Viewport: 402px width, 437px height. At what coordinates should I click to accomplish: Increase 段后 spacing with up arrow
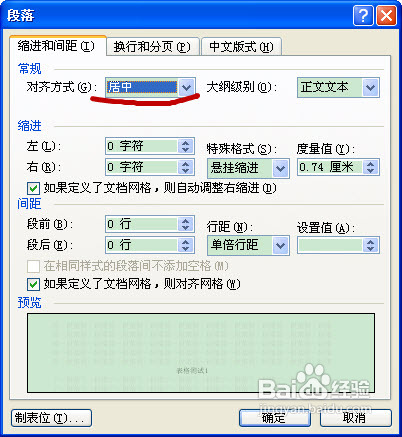click(186, 242)
